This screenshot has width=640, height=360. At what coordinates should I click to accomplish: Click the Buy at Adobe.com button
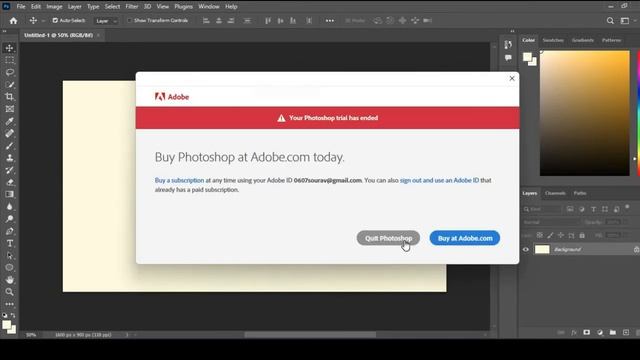(465, 238)
